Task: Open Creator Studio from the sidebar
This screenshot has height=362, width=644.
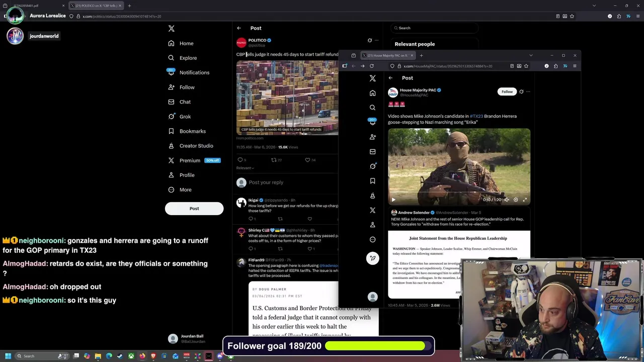Action: pos(191,146)
